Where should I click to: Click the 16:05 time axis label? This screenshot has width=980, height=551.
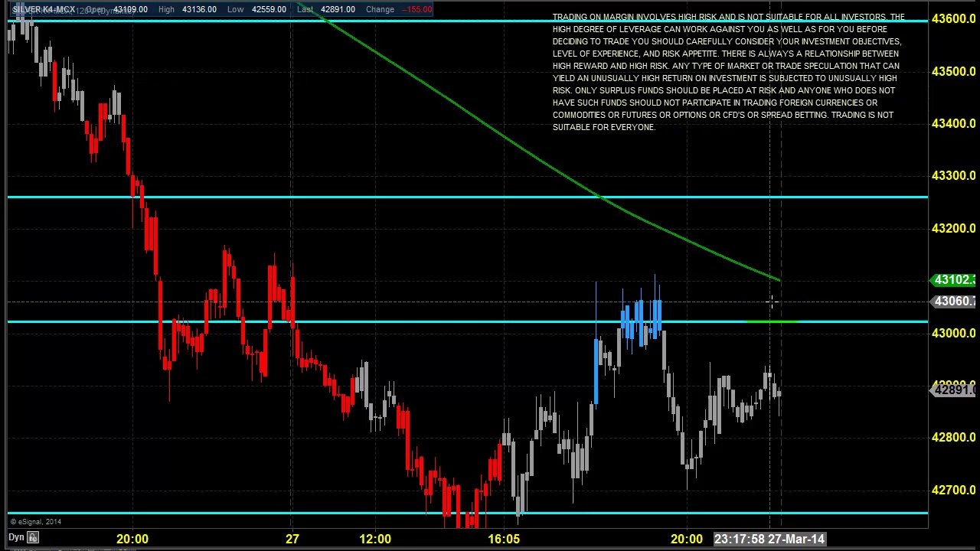[504, 539]
